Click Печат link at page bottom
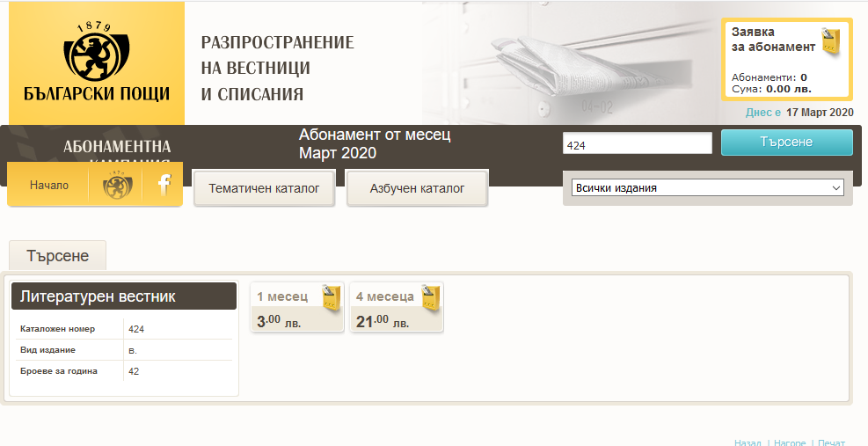 pos(831,442)
